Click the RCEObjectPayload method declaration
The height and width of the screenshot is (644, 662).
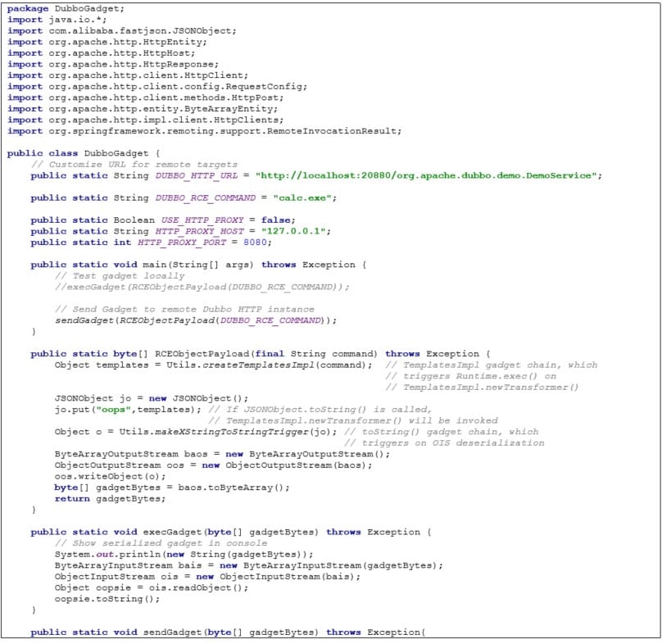pyautogui.click(x=260, y=354)
